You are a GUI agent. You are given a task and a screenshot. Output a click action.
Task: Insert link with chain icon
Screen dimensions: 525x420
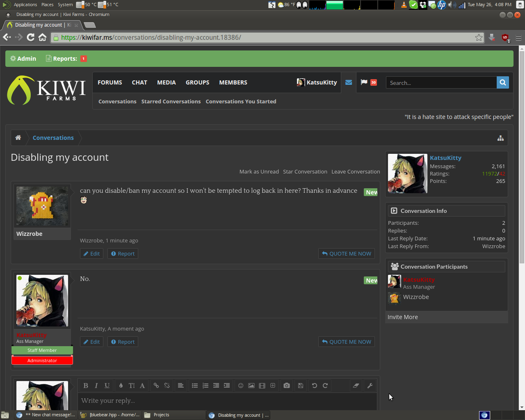(156, 386)
